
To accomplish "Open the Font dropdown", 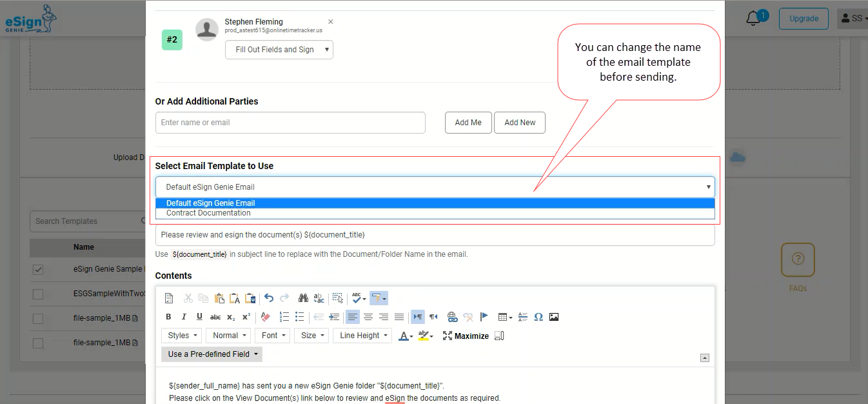I will point(273,336).
